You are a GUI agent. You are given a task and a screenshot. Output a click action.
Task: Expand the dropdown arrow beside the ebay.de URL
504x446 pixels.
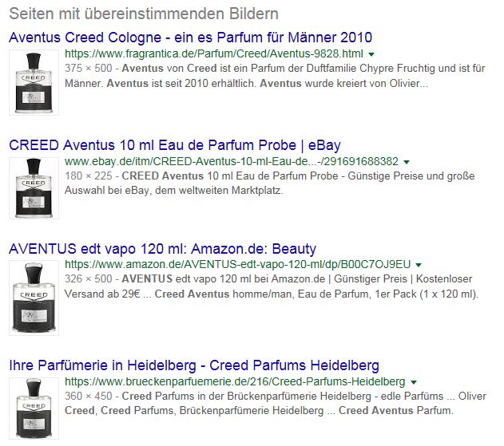tap(407, 162)
